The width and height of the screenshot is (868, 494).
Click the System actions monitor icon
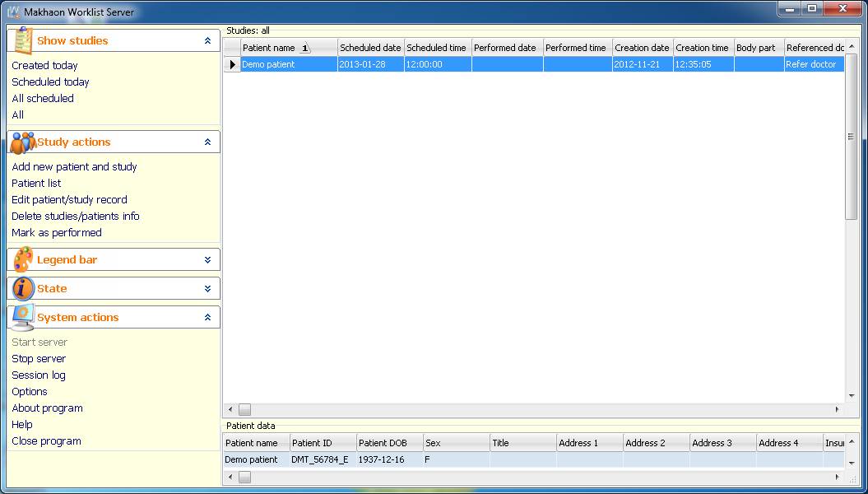tap(23, 317)
